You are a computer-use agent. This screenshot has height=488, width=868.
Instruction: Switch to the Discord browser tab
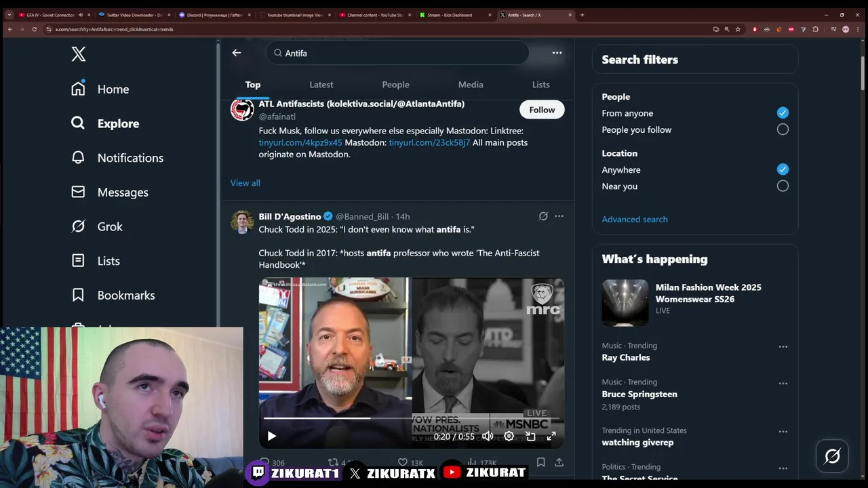214,15
